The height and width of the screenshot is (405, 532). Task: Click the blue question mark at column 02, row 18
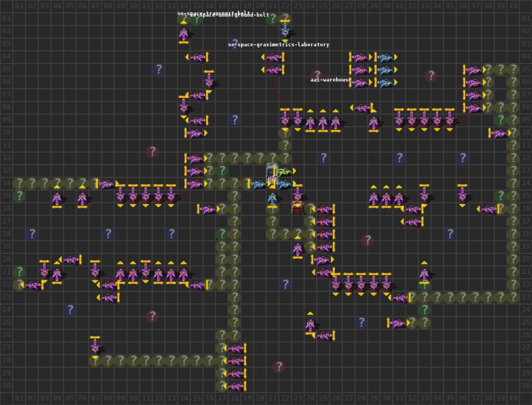pyautogui.click(x=32, y=234)
